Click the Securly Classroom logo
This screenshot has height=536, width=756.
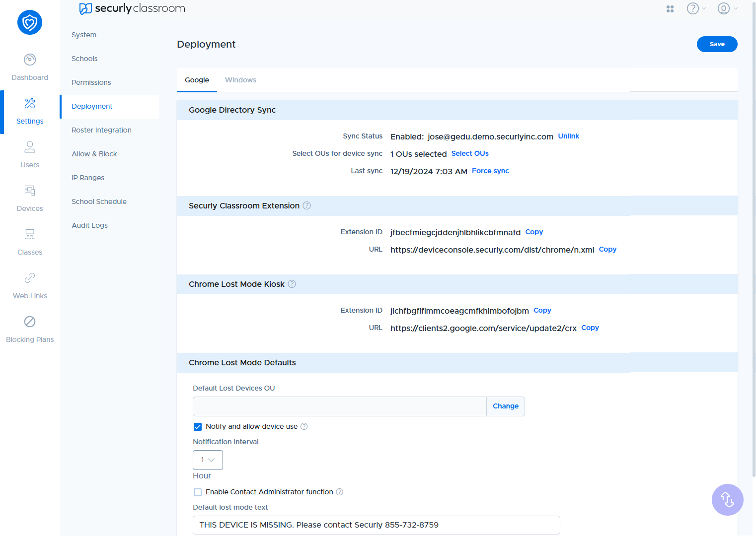132,8
